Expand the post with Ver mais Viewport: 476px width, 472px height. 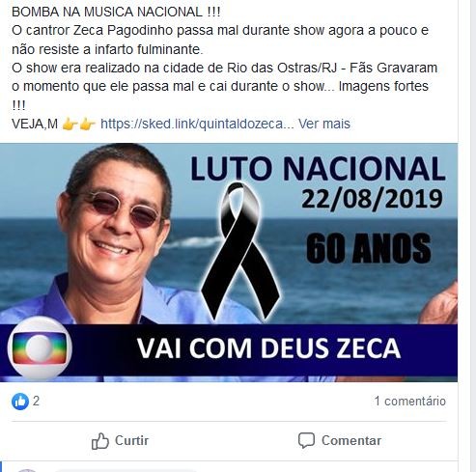324,124
